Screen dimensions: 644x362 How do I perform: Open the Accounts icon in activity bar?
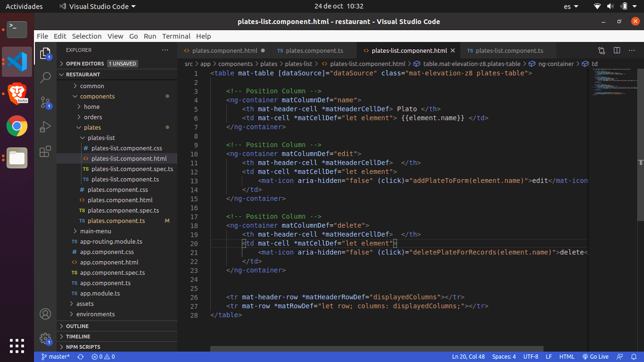coord(45,314)
